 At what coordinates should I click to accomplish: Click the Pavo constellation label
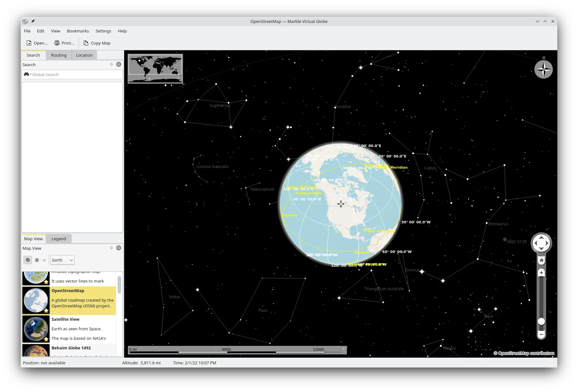tap(263, 310)
